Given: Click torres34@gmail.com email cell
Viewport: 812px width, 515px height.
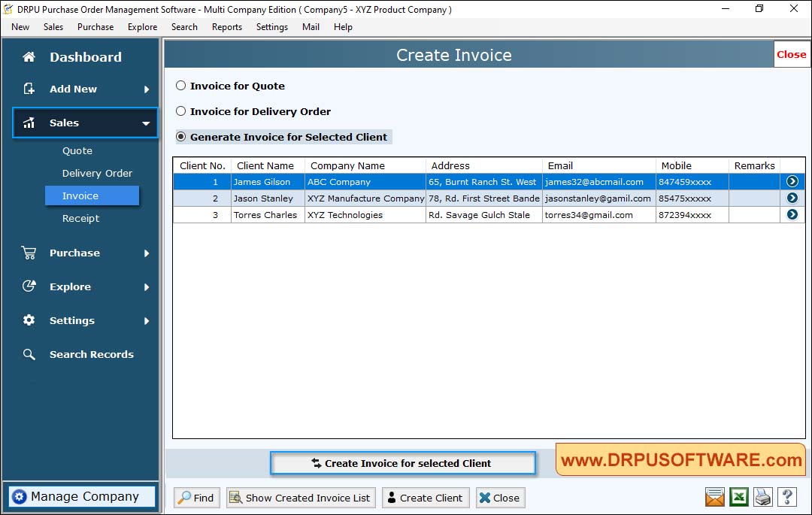Looking at the screenshot, I should tap(599, 215).
